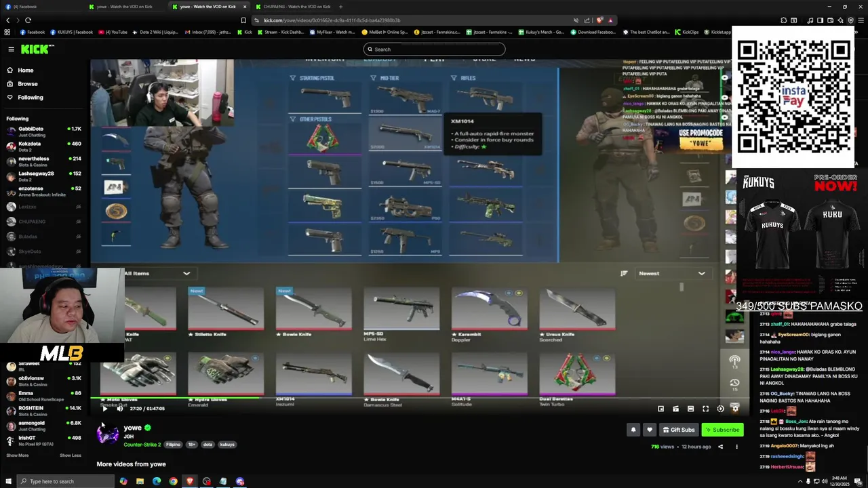Open Kokzdota followed channel
The image size is (868, 488).
pos(44,146)
